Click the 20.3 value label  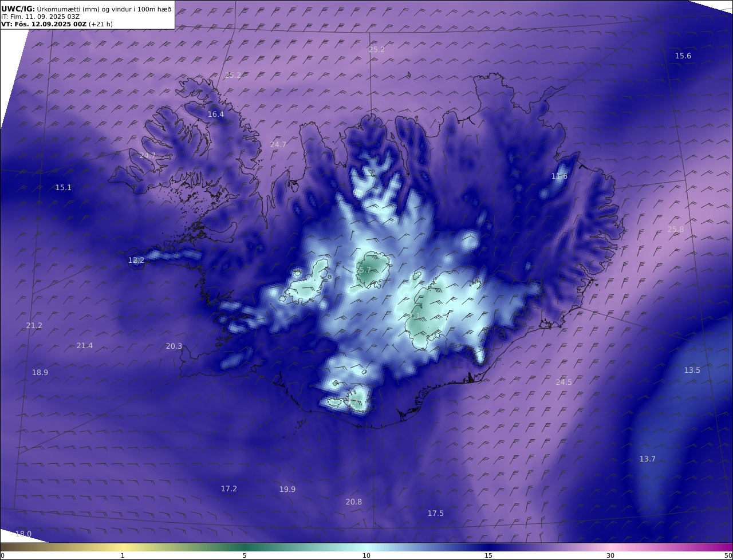(x=174, y=346)
